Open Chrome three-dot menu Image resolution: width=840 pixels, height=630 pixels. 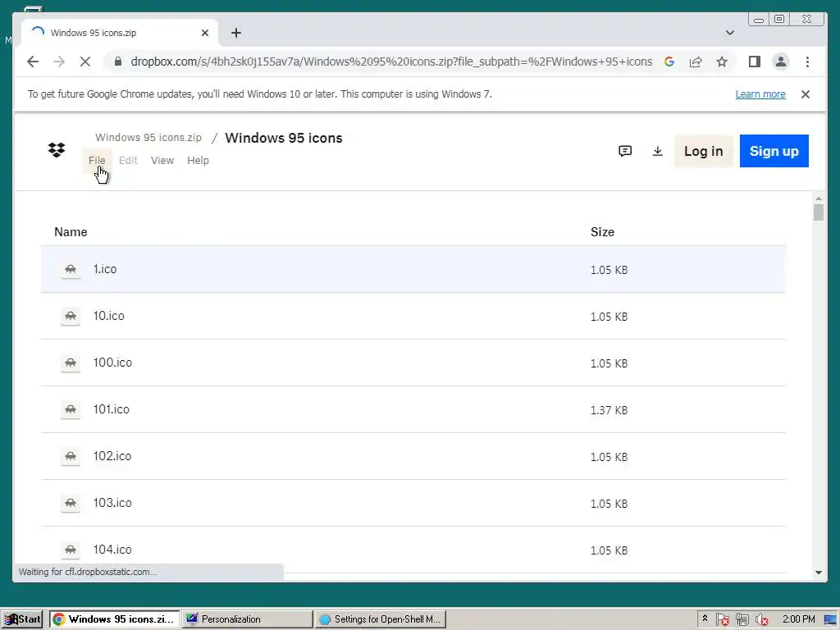(807, 62)
